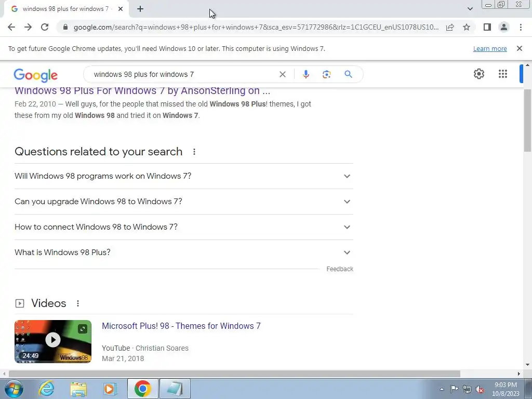This screenshot has width=532, height=399.
Task: Select the 'windows 98 plus for windows 7' tab
Action: click(x=66, y=9)
